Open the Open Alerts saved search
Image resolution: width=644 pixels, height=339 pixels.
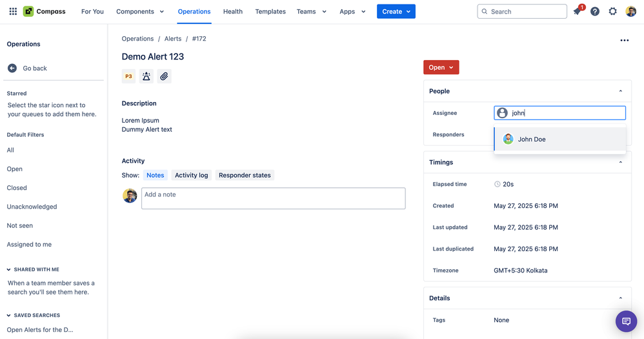tap(40, 329)
